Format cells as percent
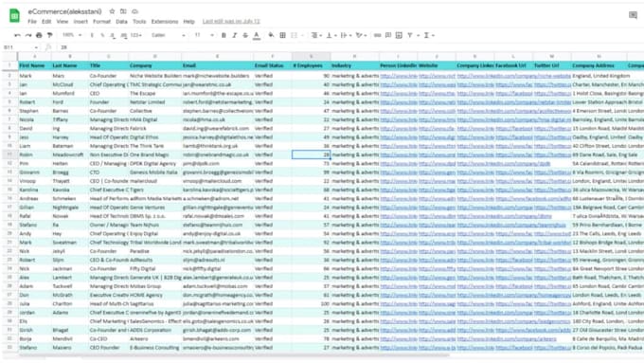This screenshot has height=363, width=644. click(102, 35)
